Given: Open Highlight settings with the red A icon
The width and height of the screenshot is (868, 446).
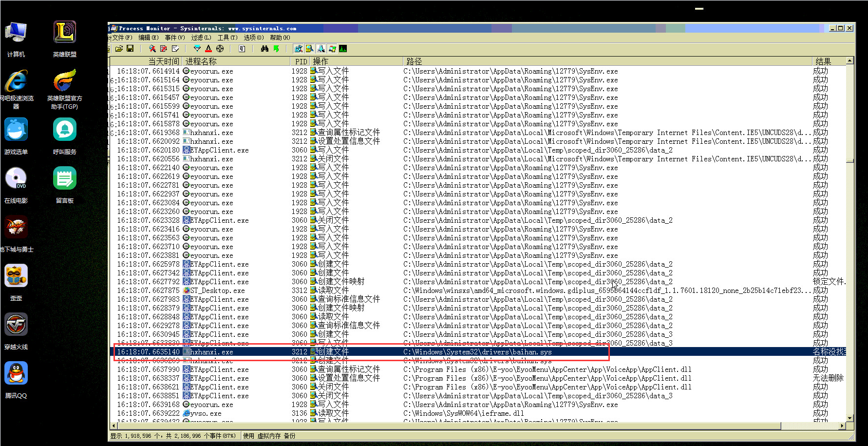Looking at the screenshot, I should click(x=208, y=49).
